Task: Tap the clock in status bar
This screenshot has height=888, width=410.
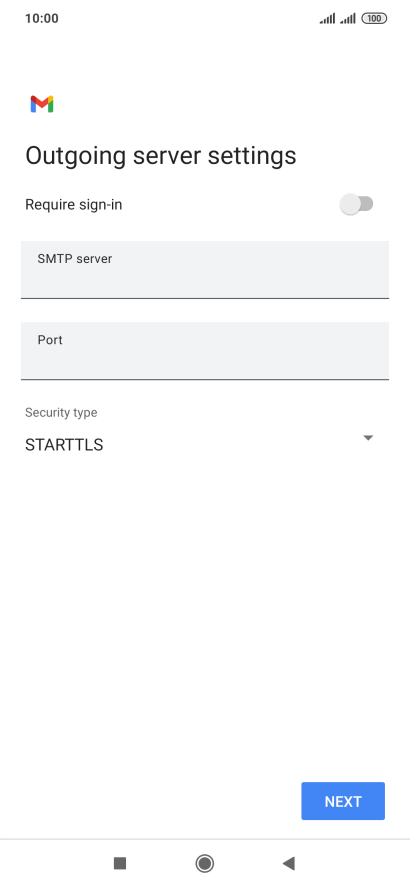Action: click(42, 19)
